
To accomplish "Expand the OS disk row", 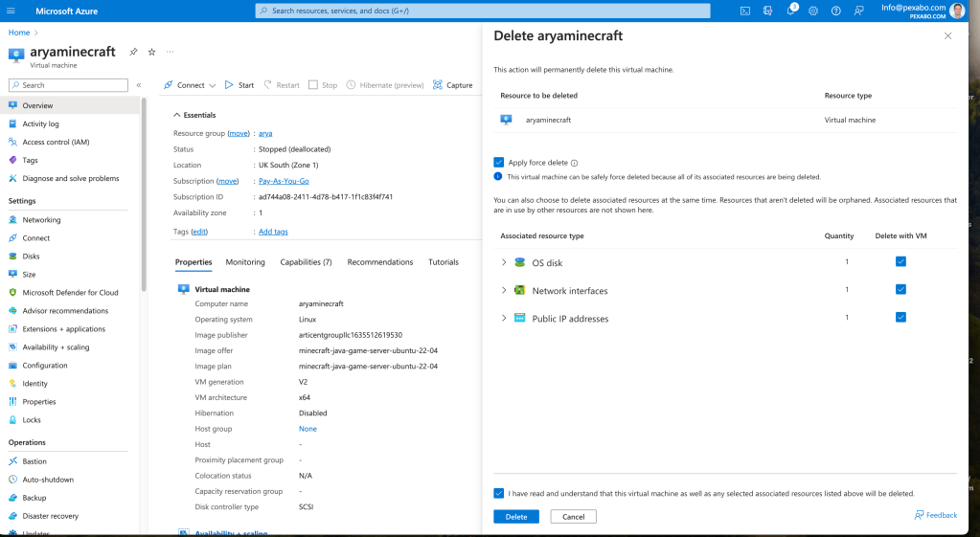I will pyautogui.click(x=504, y=263).
